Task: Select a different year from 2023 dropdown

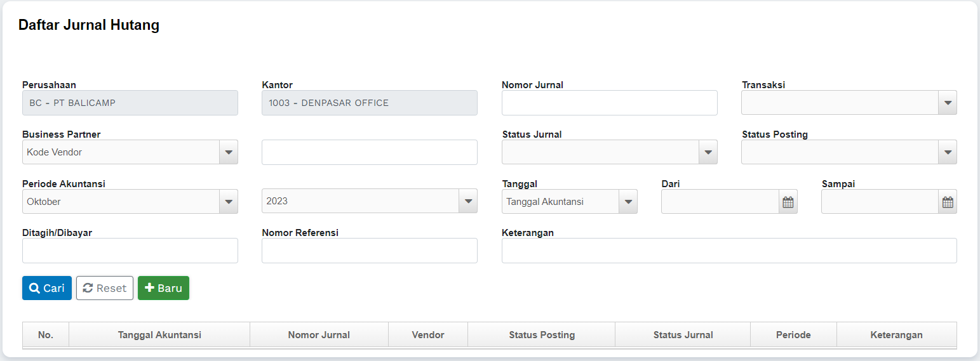Action: (467, 202)
